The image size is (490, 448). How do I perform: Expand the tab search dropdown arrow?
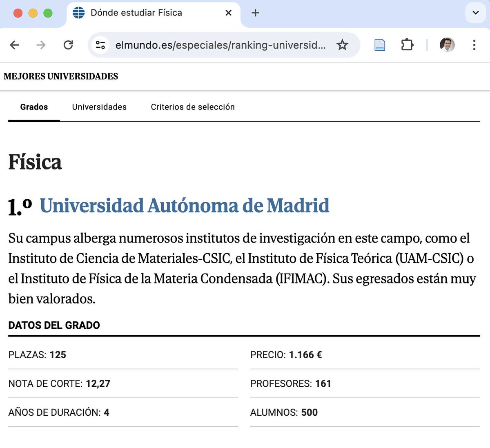coord(476,13)
